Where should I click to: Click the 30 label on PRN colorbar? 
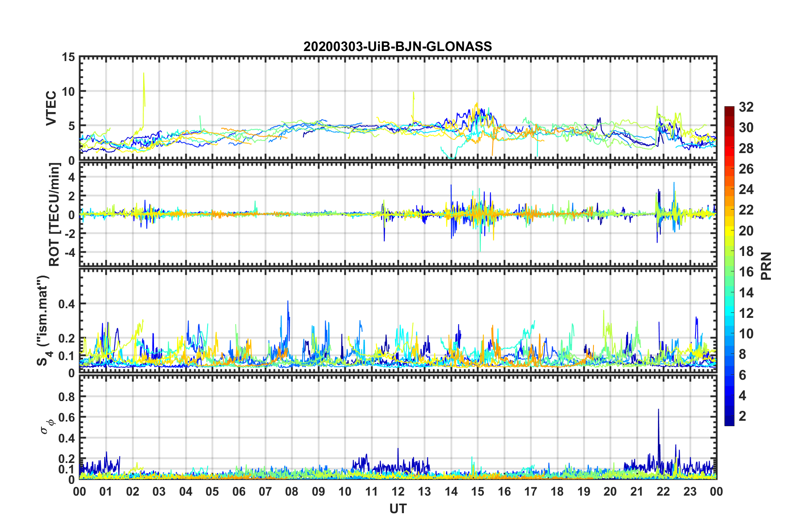[746, 128]
